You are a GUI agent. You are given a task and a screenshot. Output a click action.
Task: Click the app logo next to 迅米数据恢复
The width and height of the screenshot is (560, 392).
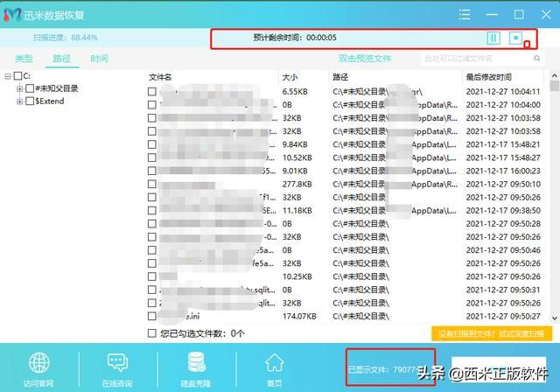[12, 15]
